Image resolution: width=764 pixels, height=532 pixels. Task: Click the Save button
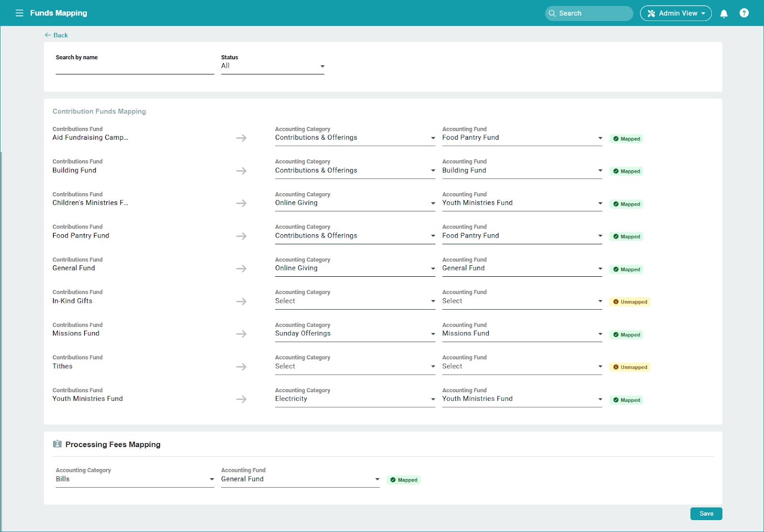(x=706, y=513)
